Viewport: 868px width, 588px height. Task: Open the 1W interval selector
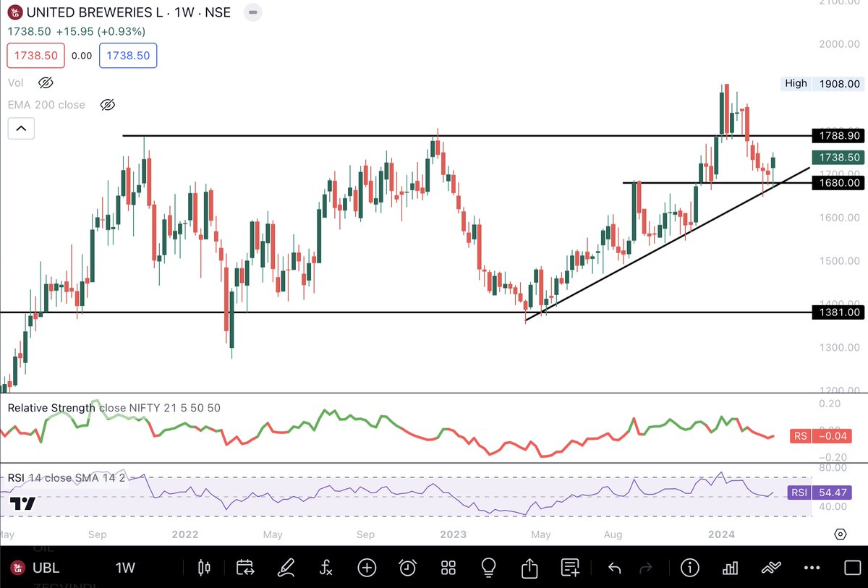click(124, 568)
